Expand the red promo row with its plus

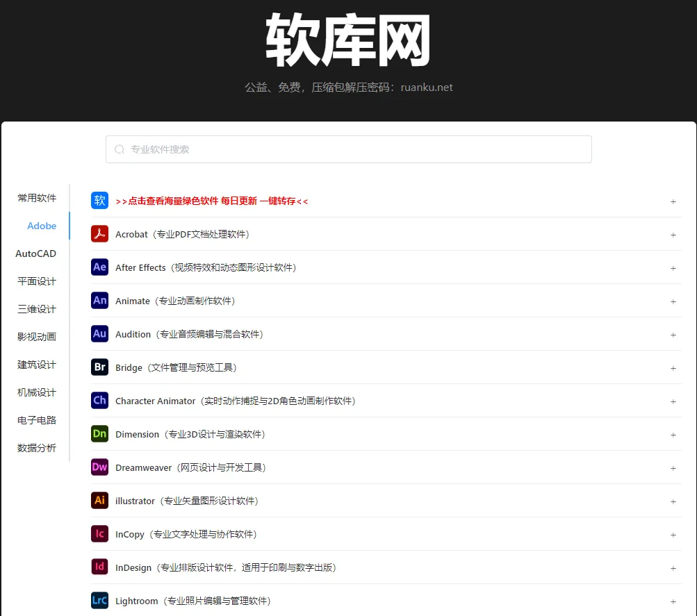[673, 201]
